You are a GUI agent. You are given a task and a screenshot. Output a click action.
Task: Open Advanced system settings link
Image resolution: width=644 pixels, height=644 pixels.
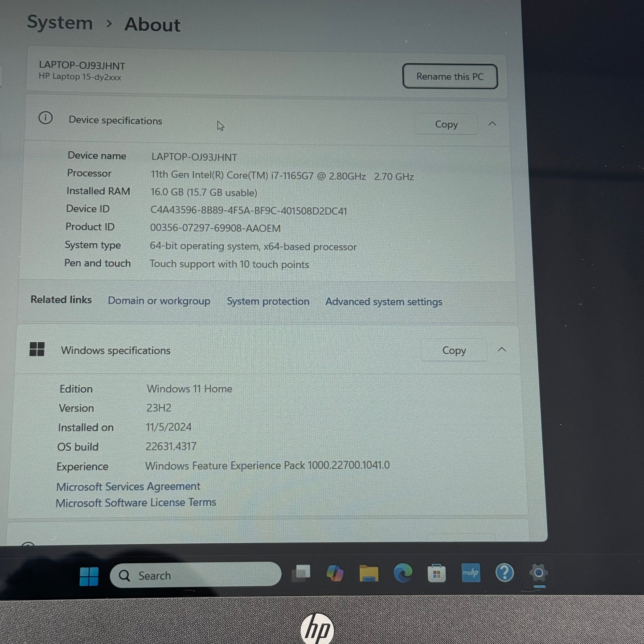pos(384,302)
